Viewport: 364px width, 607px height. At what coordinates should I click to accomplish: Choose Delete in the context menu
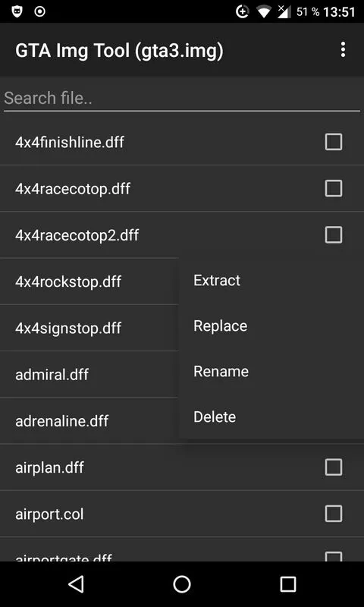[271, 417]
